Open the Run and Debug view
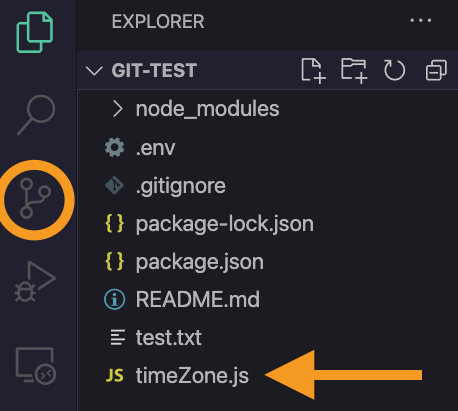The image size is (458, 411). pyautogui.click(x=35, y=282)
